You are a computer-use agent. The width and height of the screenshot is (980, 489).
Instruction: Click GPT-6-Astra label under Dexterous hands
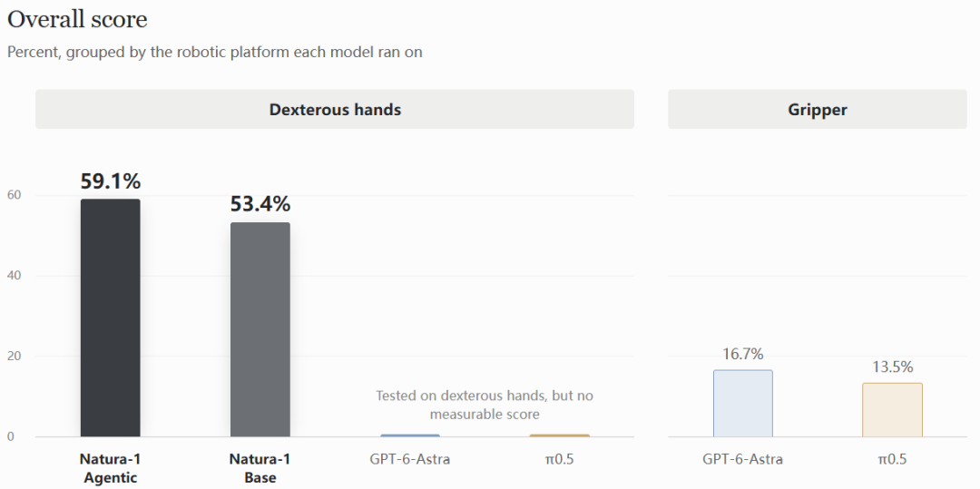click(410, 459)
